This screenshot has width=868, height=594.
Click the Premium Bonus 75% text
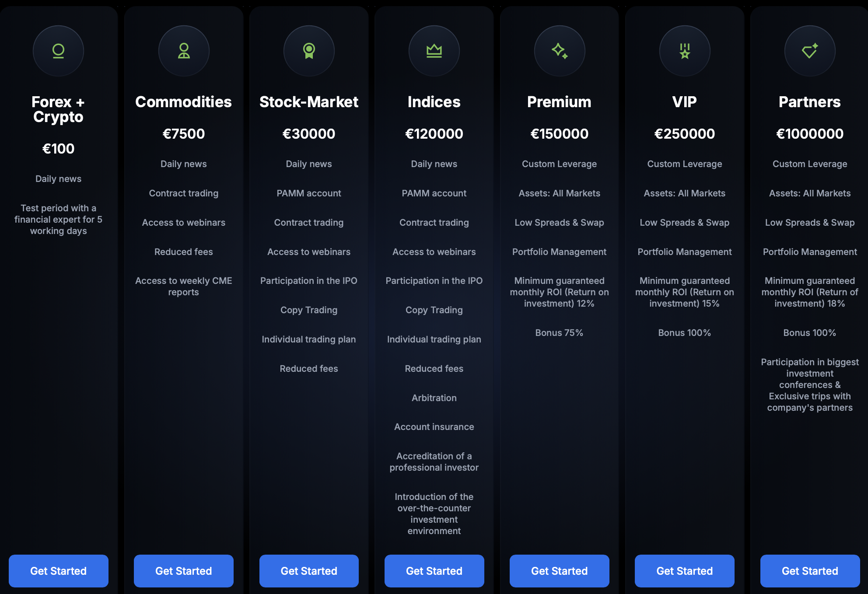pyautogui.click(x=559, y=333)
